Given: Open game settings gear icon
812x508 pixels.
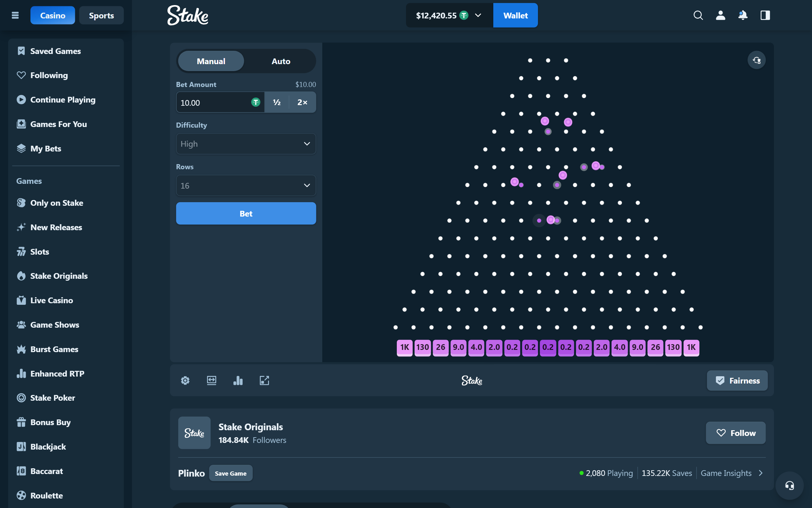Looking at the screenshot, I should click(x=185, y=380).
